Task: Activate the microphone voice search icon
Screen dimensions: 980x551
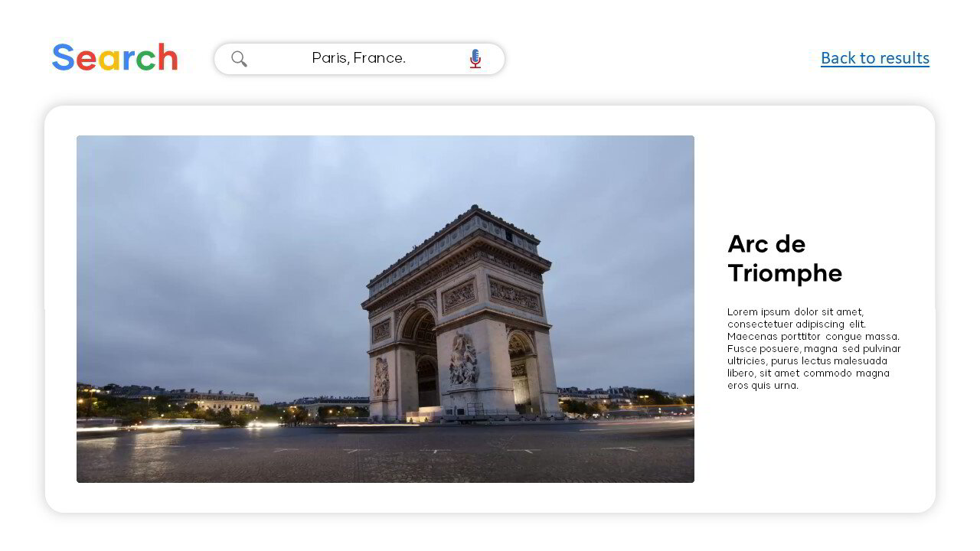Action: (475, 59)
